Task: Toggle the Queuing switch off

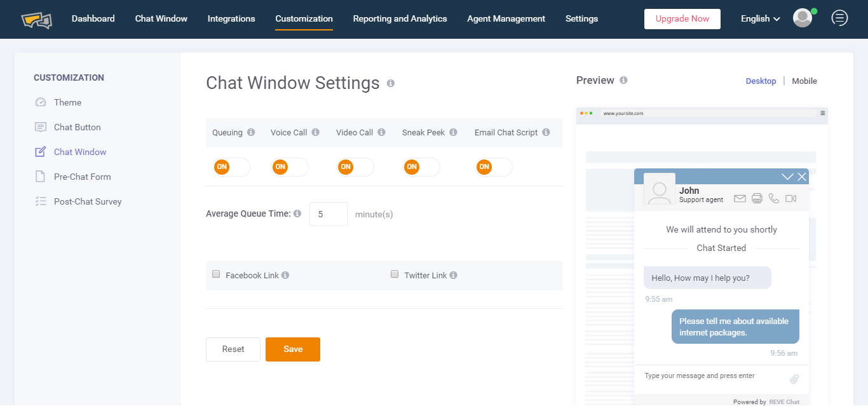Action: click(231, 166)
